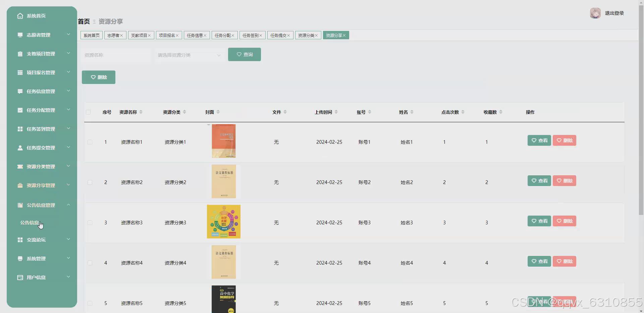The height and width of the screenshot is (313, 644).
Task: Click the 志愿者管理 sidebar icon
Action: point(20,35)
